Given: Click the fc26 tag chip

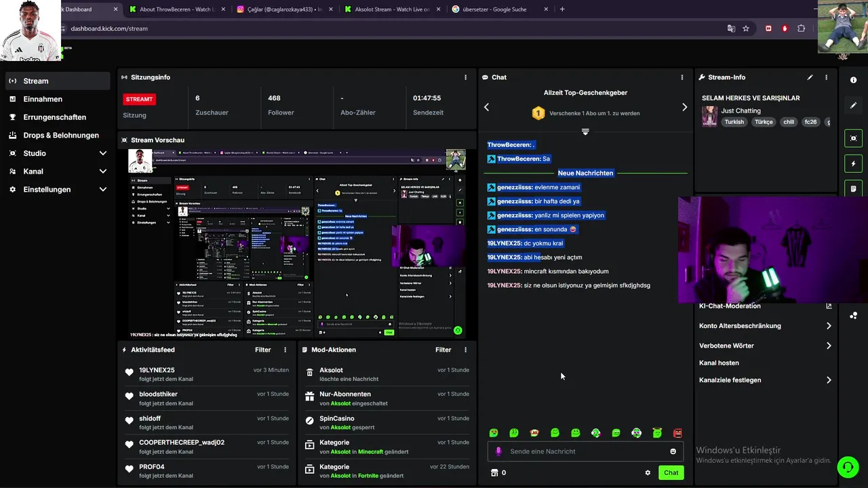Looking at the screenshot, I should (x=810, y=122).
